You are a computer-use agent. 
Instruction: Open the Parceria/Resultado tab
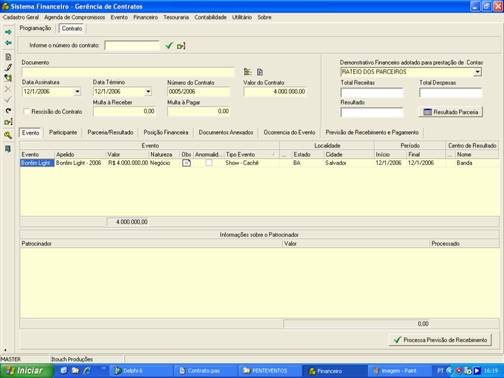pyautogui.click(x=110, y=132)
